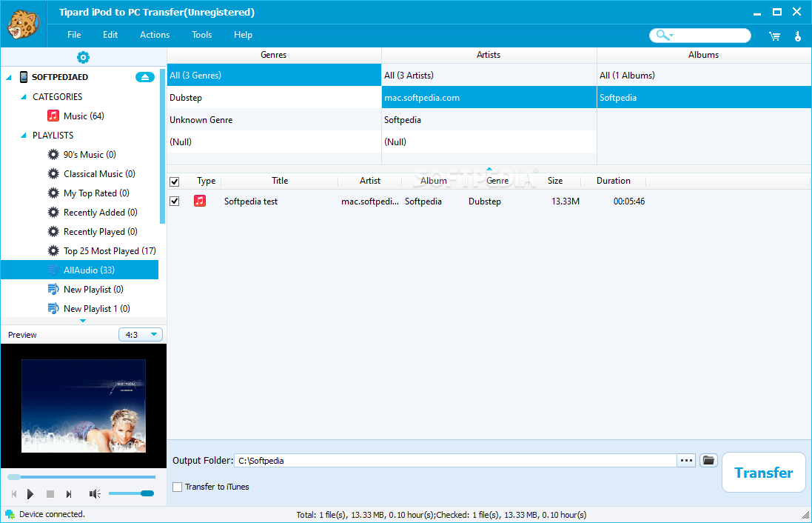
Task: Select the Unknown Genre row
Action: pos(274,120)
